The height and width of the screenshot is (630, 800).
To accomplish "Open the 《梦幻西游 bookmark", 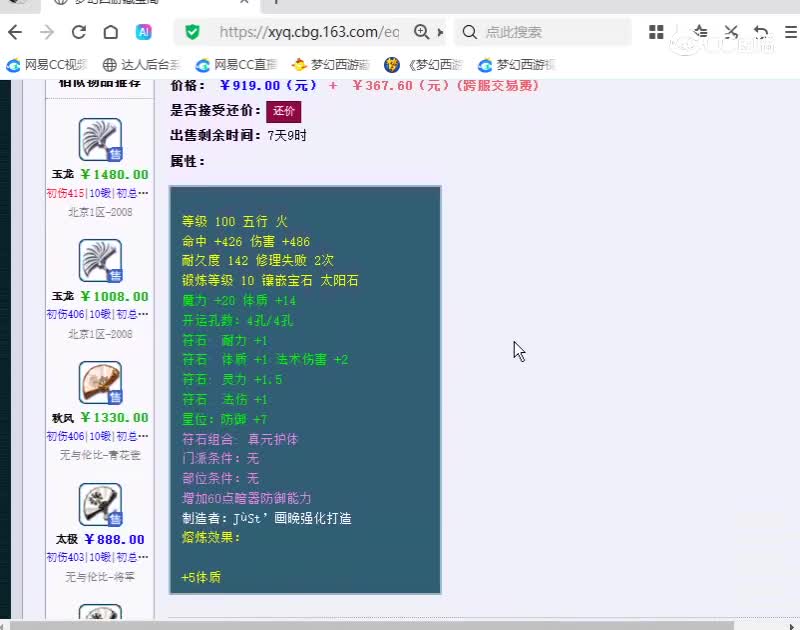I will pyautogui.click(x=423, y=65).
